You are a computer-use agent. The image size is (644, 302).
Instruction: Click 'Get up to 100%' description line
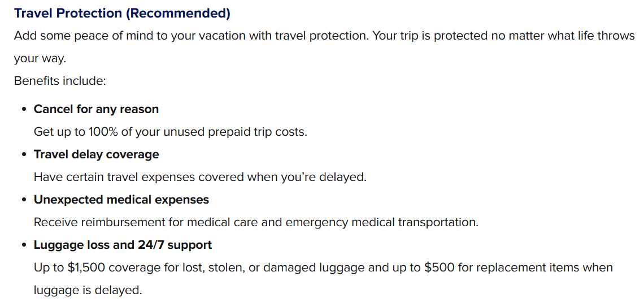pos(170,132)
